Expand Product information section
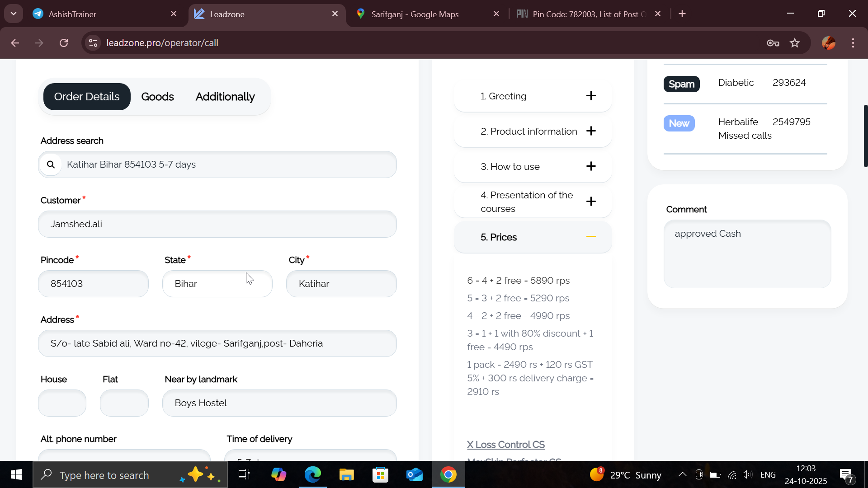Screen dimensions: 868x488 pyautogui.click(x=590, y=131)
